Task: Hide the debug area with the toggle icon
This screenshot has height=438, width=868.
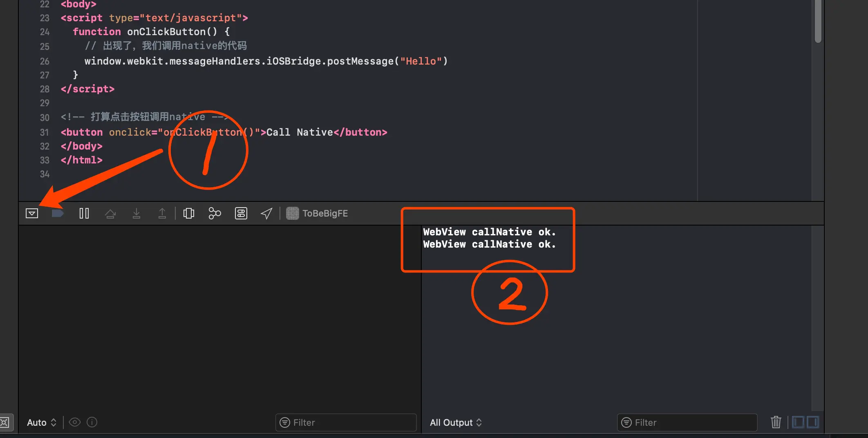Action: click(x=32, y=213)
